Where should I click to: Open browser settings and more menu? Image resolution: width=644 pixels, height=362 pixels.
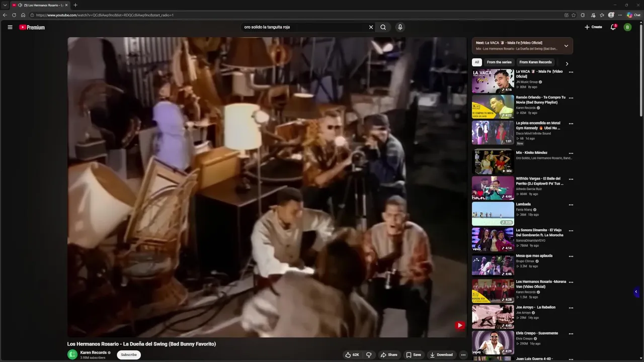[x=620, y=15]
